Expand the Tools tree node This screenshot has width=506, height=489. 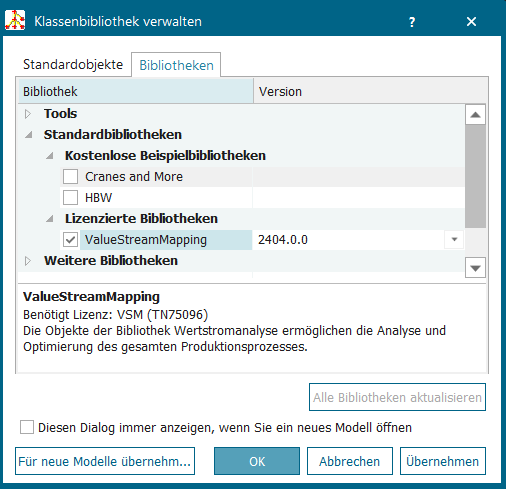point(28,114)
